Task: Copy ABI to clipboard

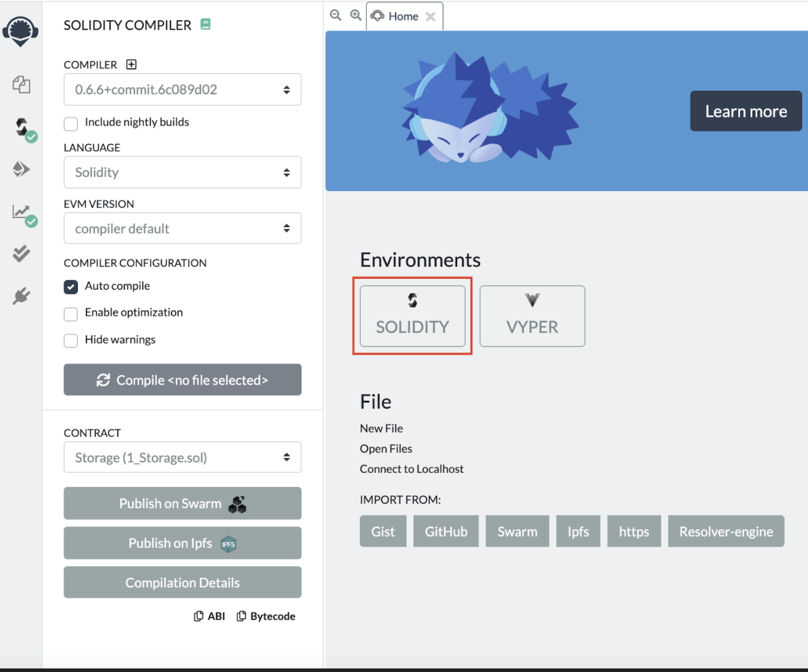Action: 209,616
